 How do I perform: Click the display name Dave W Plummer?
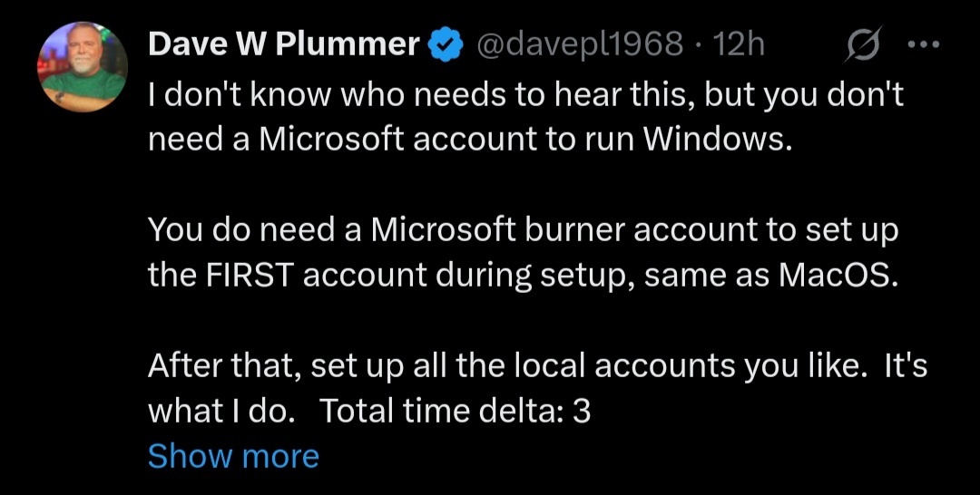283,44
